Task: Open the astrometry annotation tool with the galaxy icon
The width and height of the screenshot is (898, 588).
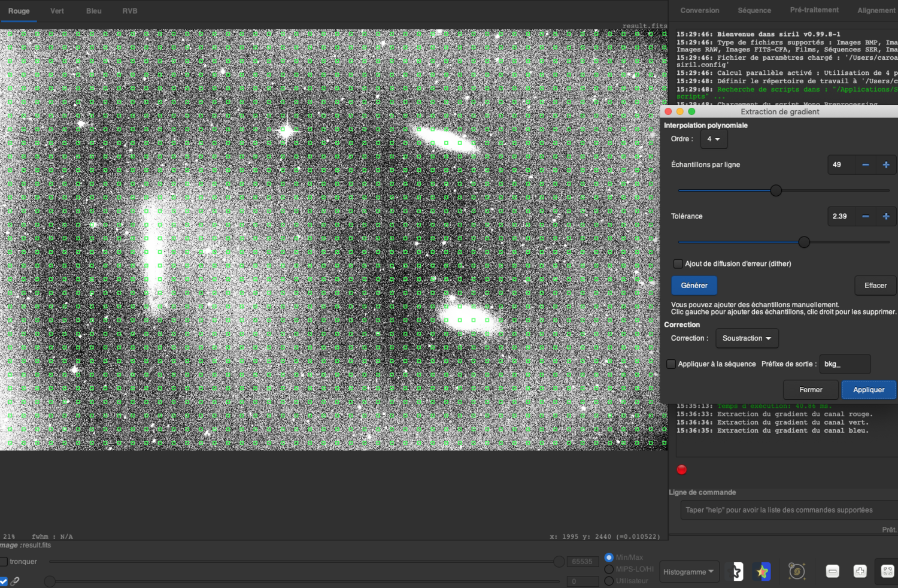Action: click(796, 571)
